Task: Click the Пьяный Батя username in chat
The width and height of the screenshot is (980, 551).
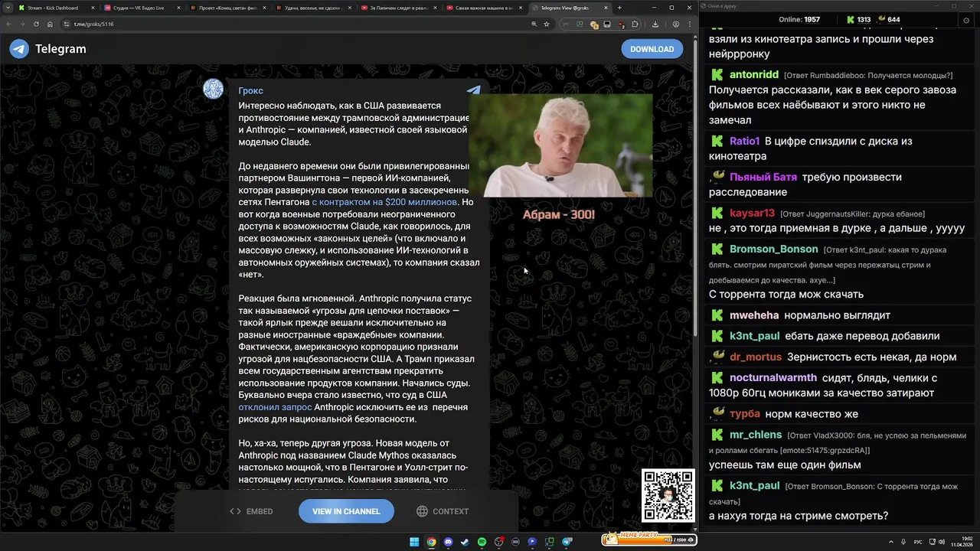Action: pos(763,177)
